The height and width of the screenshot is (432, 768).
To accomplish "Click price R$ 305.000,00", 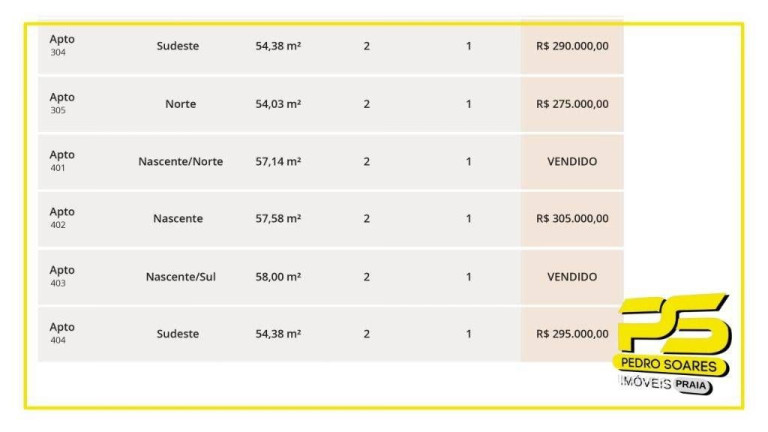I will click(x=572, y=218).
